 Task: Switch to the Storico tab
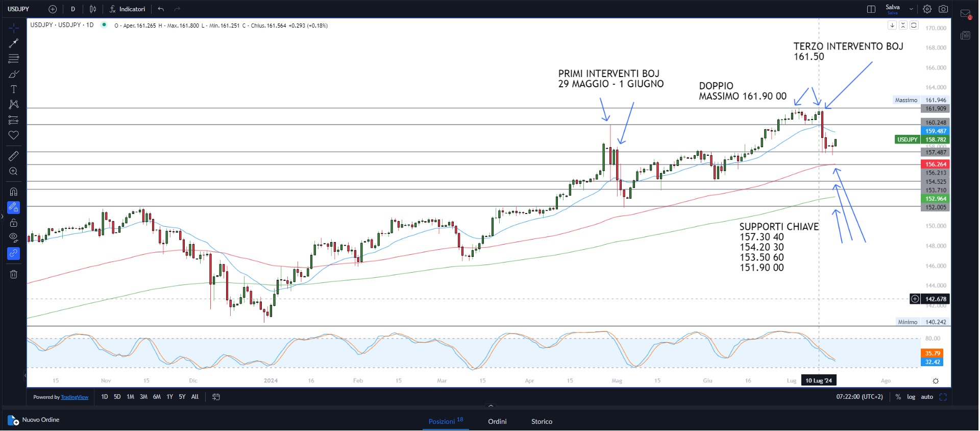tap(542, 421)
